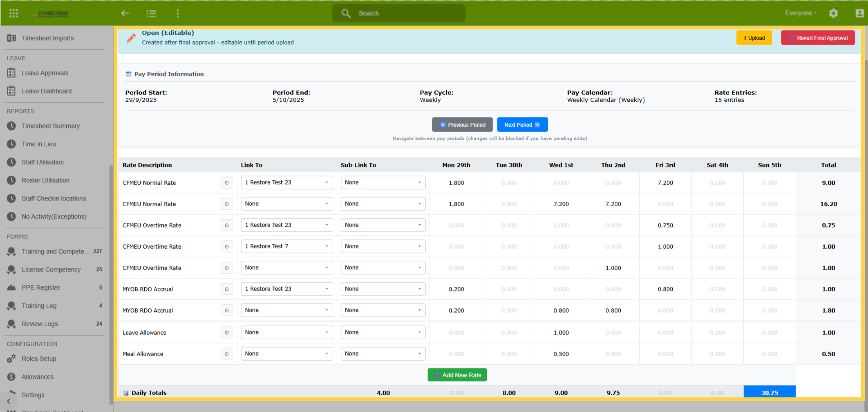Click the Allowances dollar icon
This screenshot has width=868, height=412.
click(x=11, y=377)
